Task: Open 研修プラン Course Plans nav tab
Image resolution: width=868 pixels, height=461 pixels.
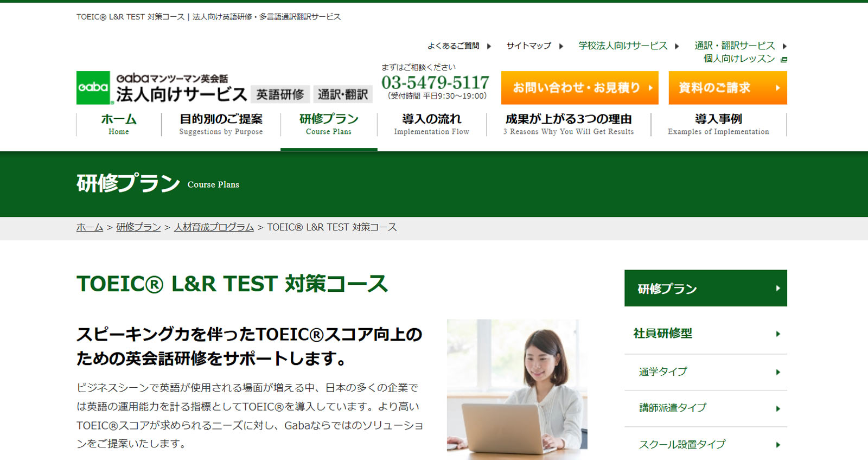Action: point(329,124)
